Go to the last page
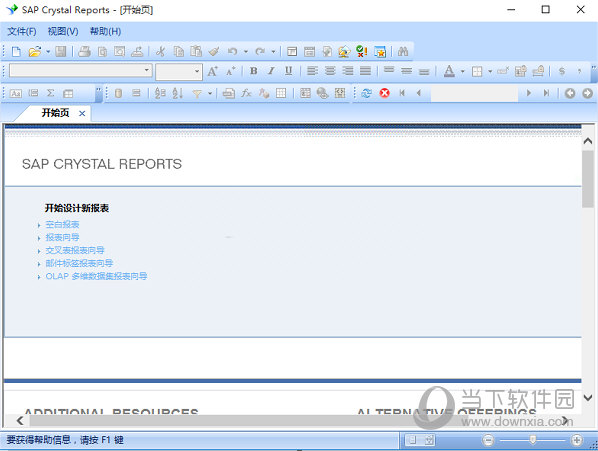This screenshot has height=451, width=598. [x=547, y=93]
